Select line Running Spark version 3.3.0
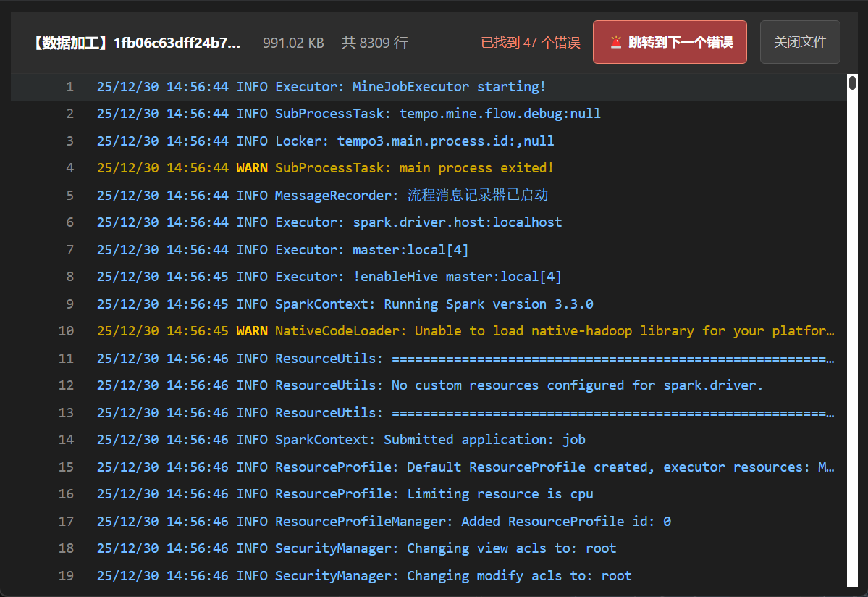 click(429, 304)
